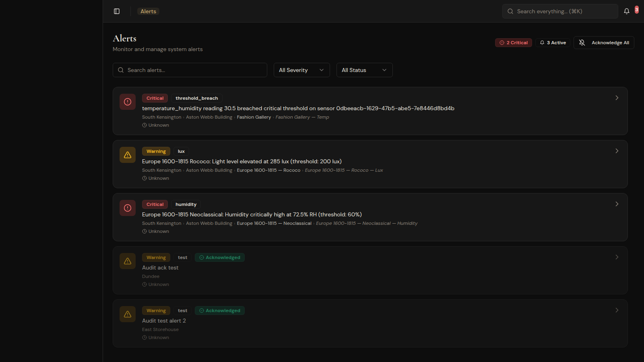Viewport: 644px width, 362px height.
Task: Click warning icon beside Audit ack test
Action: point(128,261)
